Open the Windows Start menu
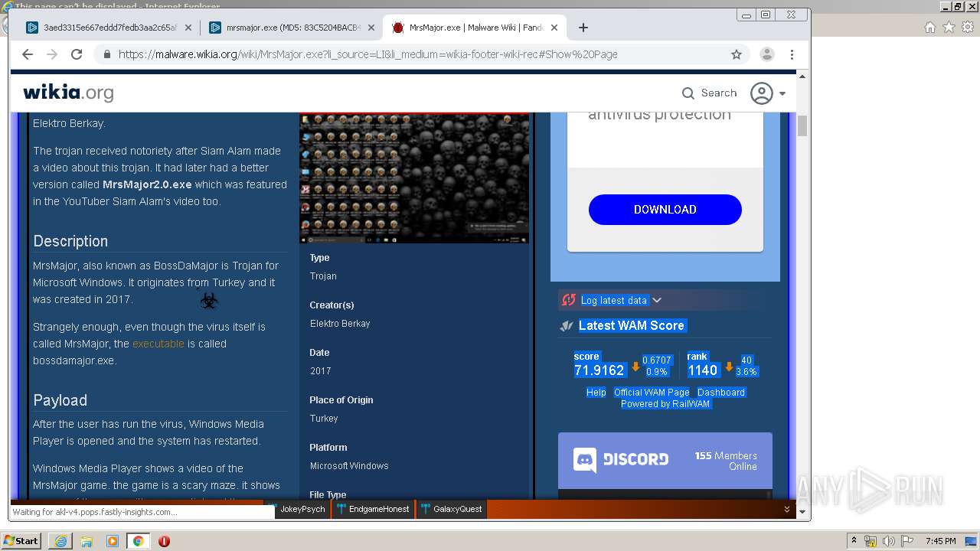980x551 pixels. (21, 541)
